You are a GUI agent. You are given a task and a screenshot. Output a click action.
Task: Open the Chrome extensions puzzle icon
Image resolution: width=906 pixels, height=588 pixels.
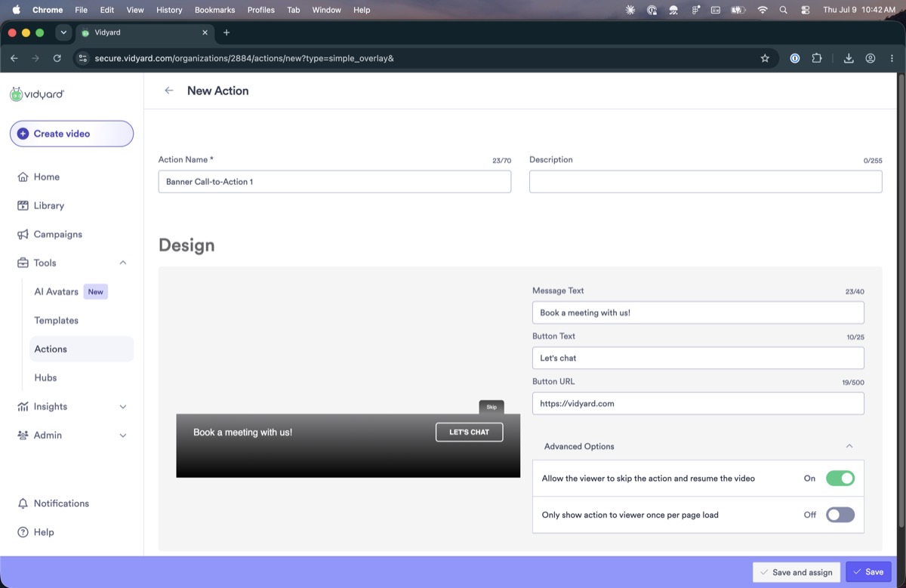click(x=816, y=58)
